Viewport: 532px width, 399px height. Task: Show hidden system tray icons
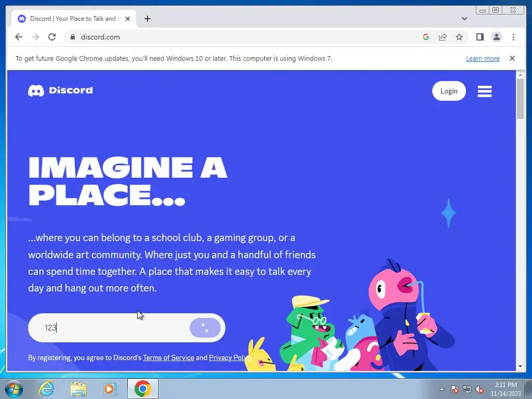coord(442,389)
